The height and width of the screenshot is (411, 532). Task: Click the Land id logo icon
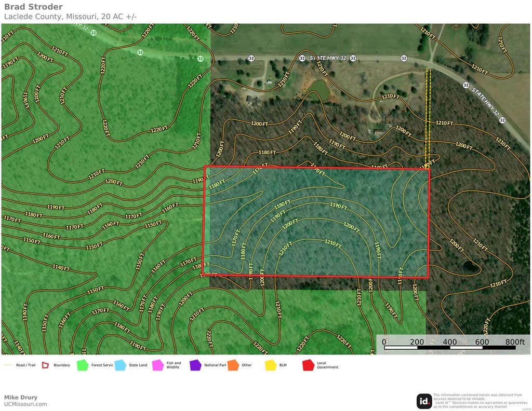[x=424, y=401]
